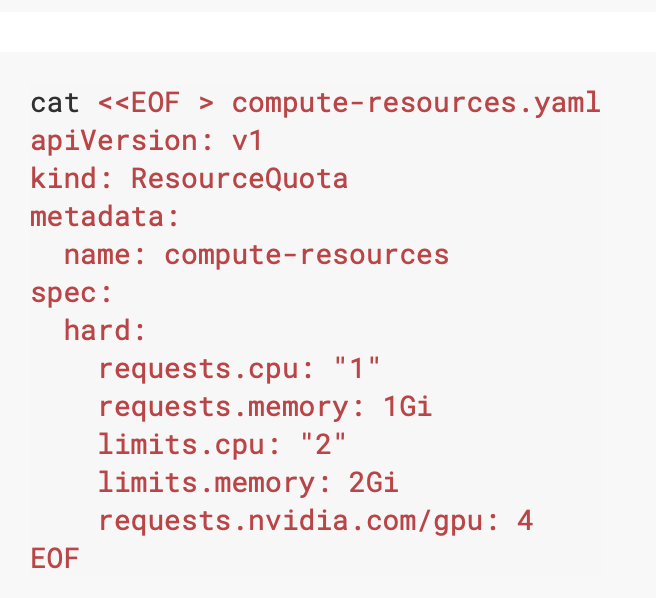Image resolution: width=656 pixels, height=598 pixels.
Task: Click the 2Gi memory value
Action: tap(373, 482)
